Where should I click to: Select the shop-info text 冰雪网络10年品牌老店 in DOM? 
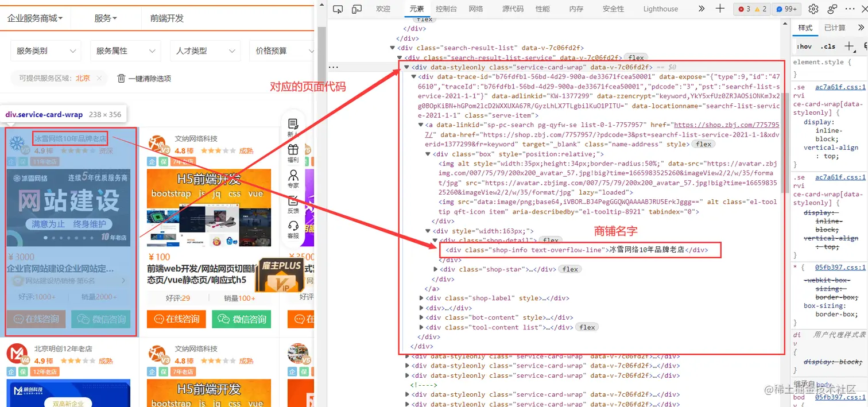(647, 250)
